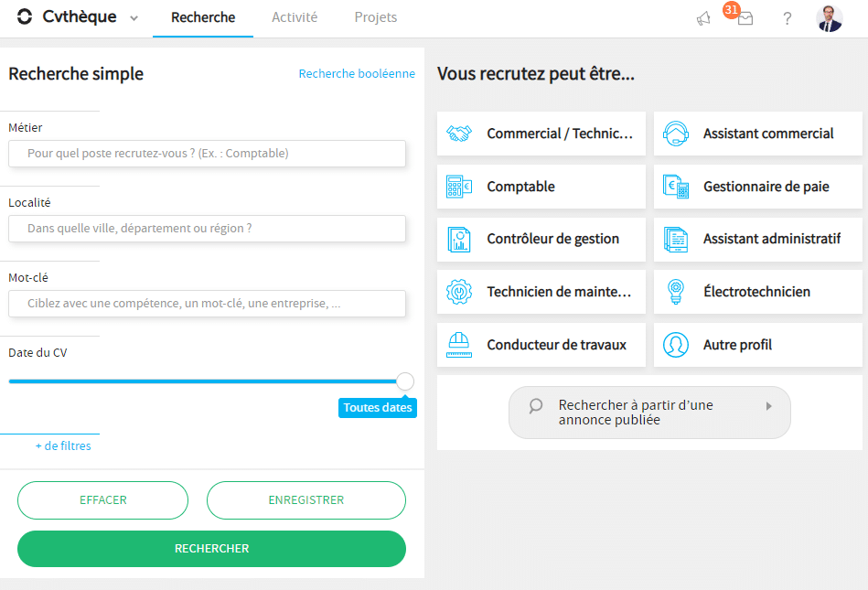The width and height of the screenshot is (868, 590).
Task: Select the Commercial handshake icon
Action: tap(458, 134)
